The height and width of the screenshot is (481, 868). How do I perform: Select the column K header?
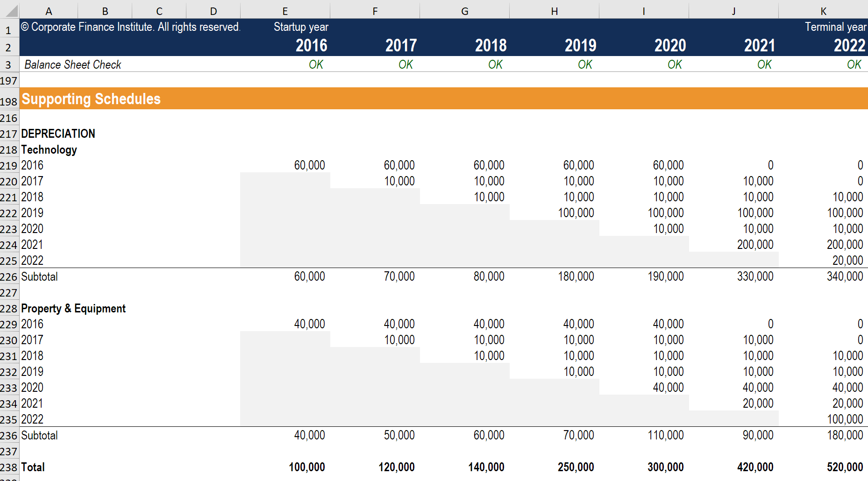[x=823, y=11]
